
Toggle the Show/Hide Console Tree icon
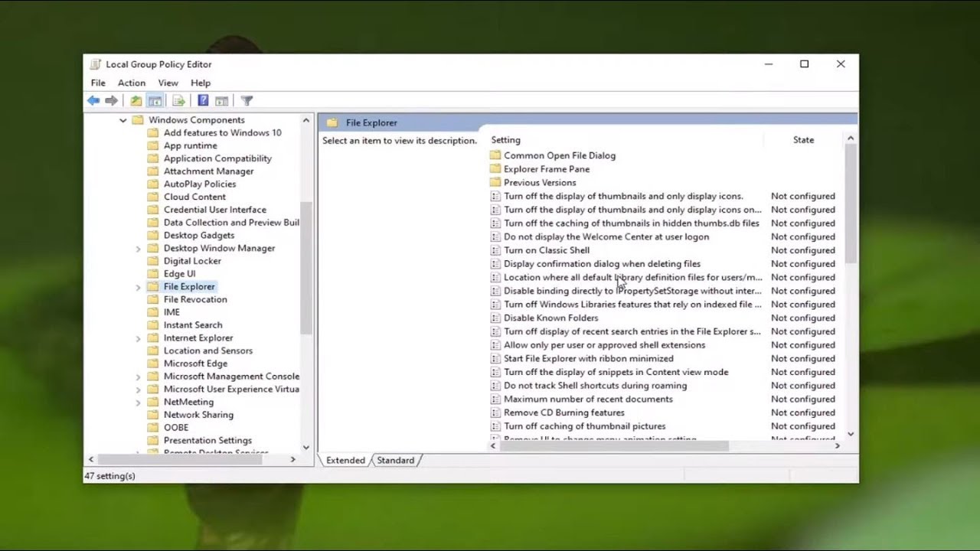click(155, 100)
